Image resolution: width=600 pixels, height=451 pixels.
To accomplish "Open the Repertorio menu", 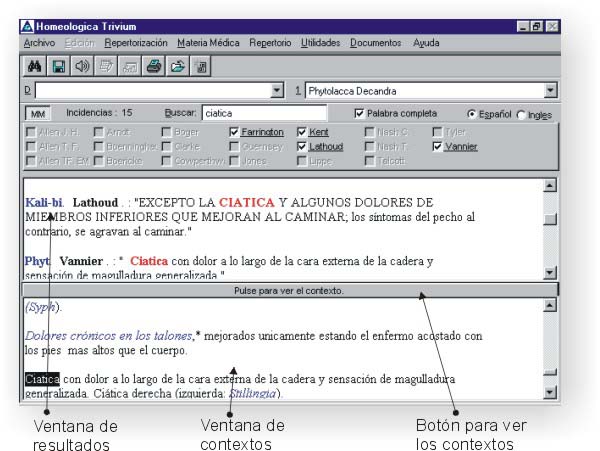I will click(x=270, y=43).
